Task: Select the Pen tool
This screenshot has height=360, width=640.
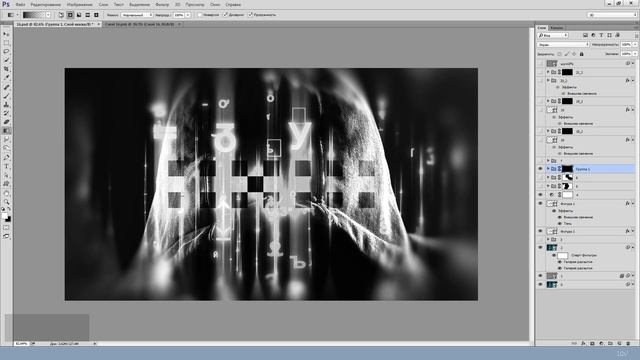Action: click(x=6, y=158)
